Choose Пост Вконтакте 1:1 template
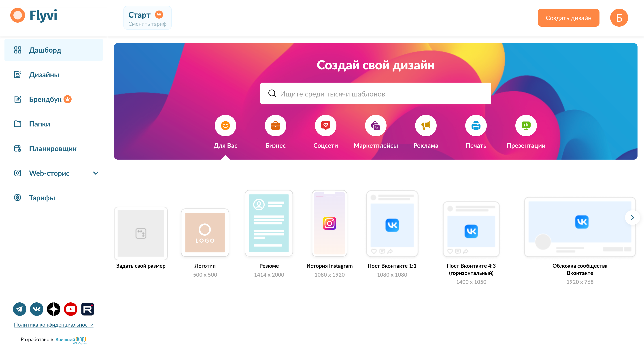 [x=392, y=223]
